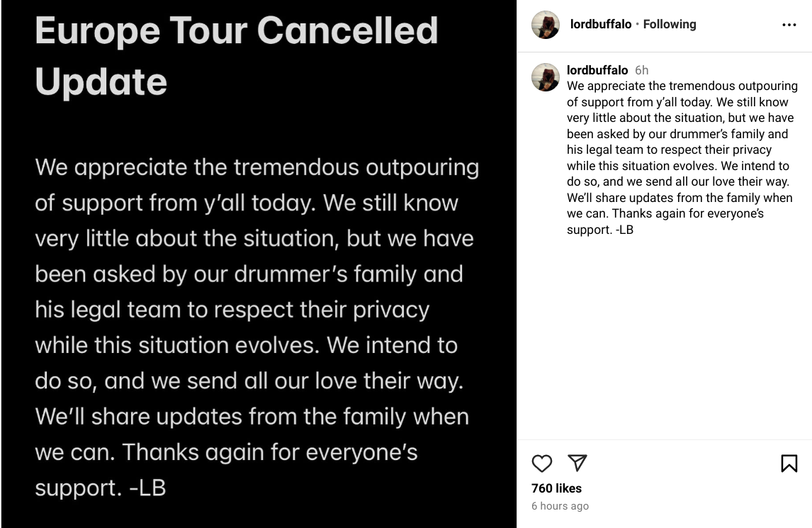
Task: Toggle the Following button in header
Action: coord(670,24)
